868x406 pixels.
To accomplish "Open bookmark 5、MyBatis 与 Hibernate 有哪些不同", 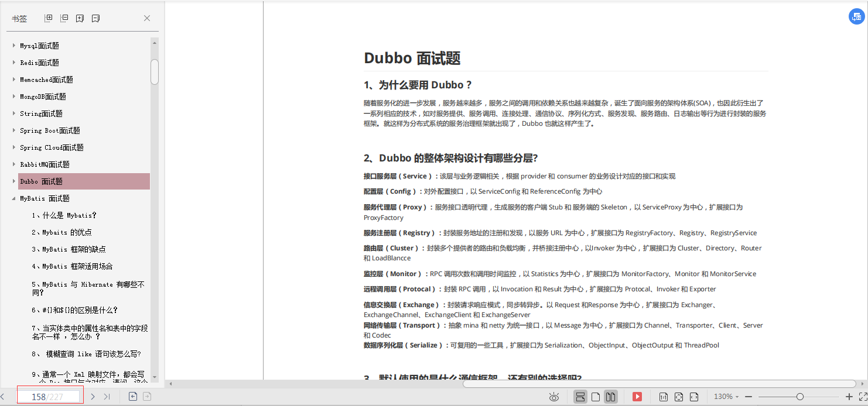I will pyautogui.click(x=88, y=288).
